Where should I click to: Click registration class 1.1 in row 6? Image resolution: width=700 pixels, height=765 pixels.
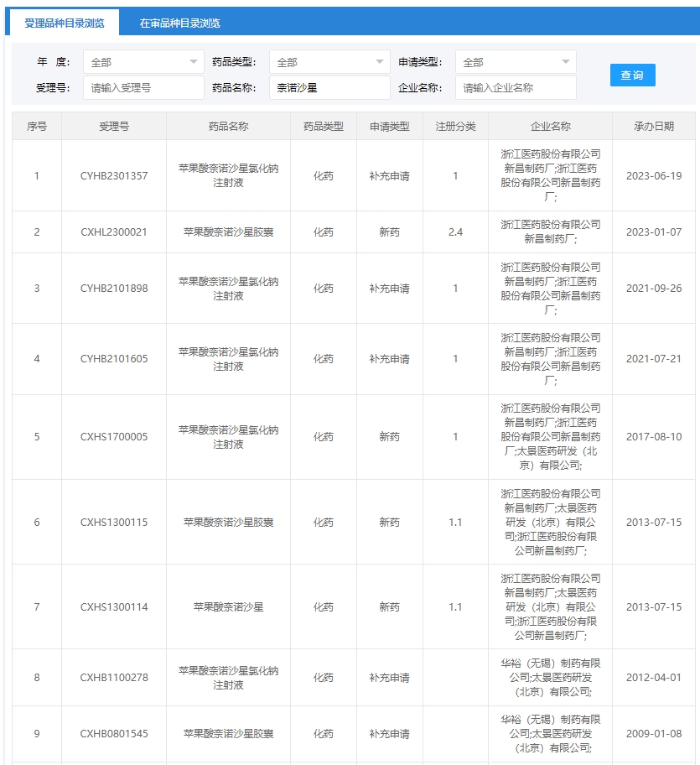pyautogui.click(x=455, y=522)
